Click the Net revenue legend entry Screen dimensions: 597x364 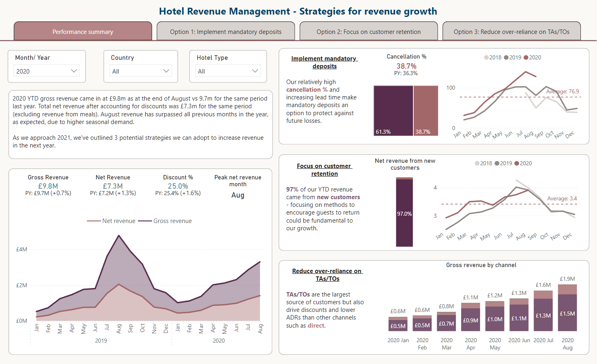(x=111, y=221)
